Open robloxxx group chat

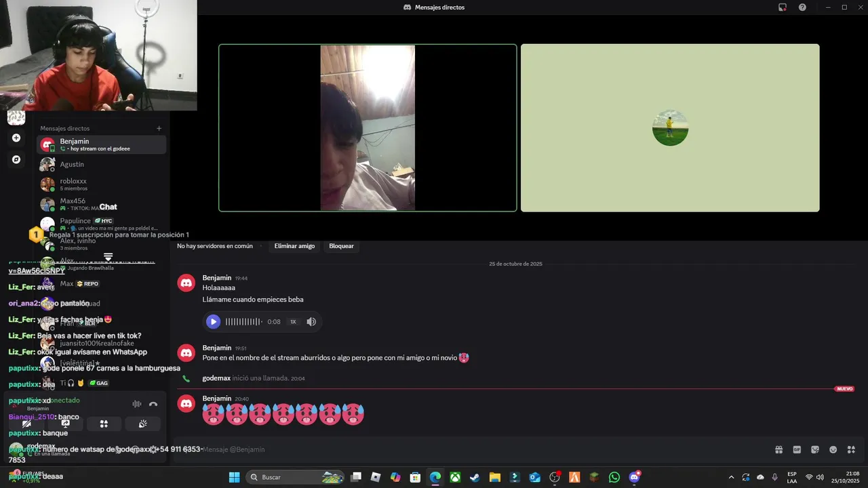tap(101, 184)
